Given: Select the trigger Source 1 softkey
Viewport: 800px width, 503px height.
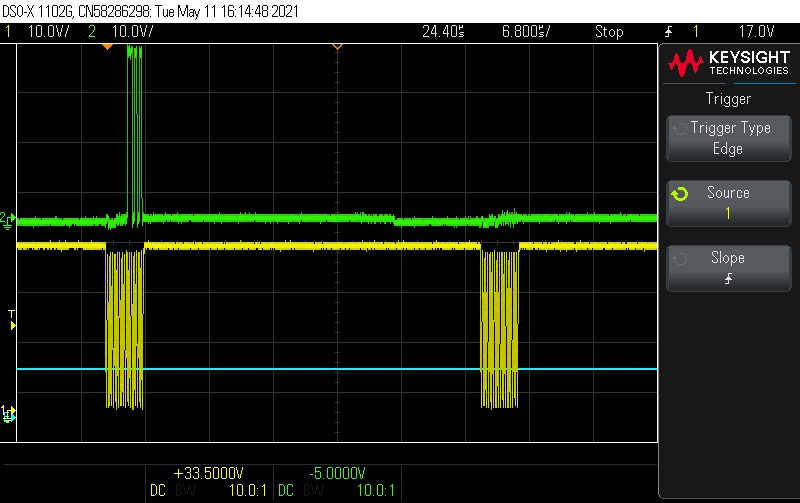Looking at the screenshot, I should pos(729,203).
